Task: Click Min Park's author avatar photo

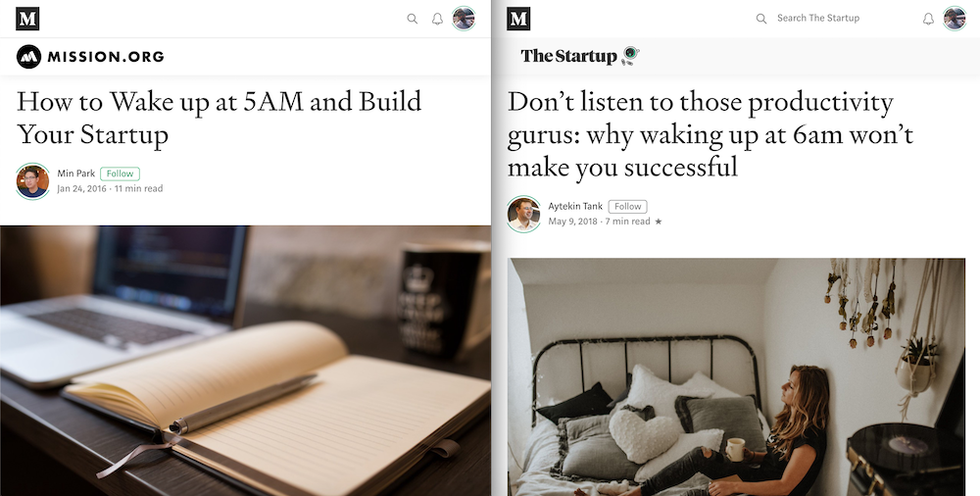Action: [32, 181]
